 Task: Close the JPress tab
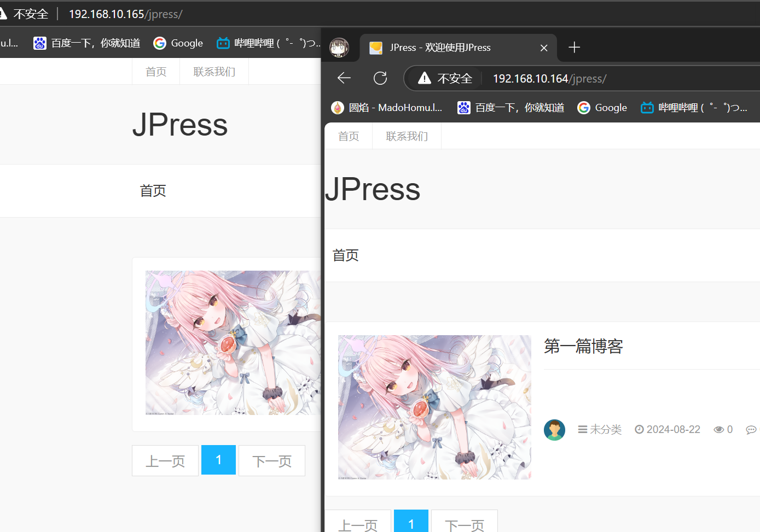(x=544, y=48)
